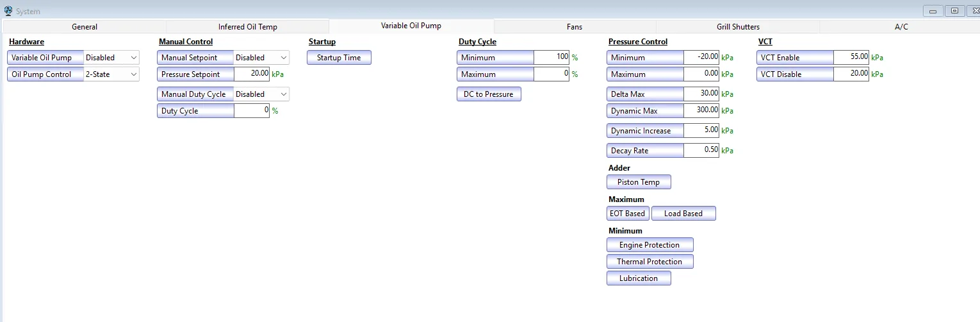Expand the Oil Pump Control 2-State dropdown
Image resolution: width=980 pixels, height=322 pixels.
coord(112,74)
